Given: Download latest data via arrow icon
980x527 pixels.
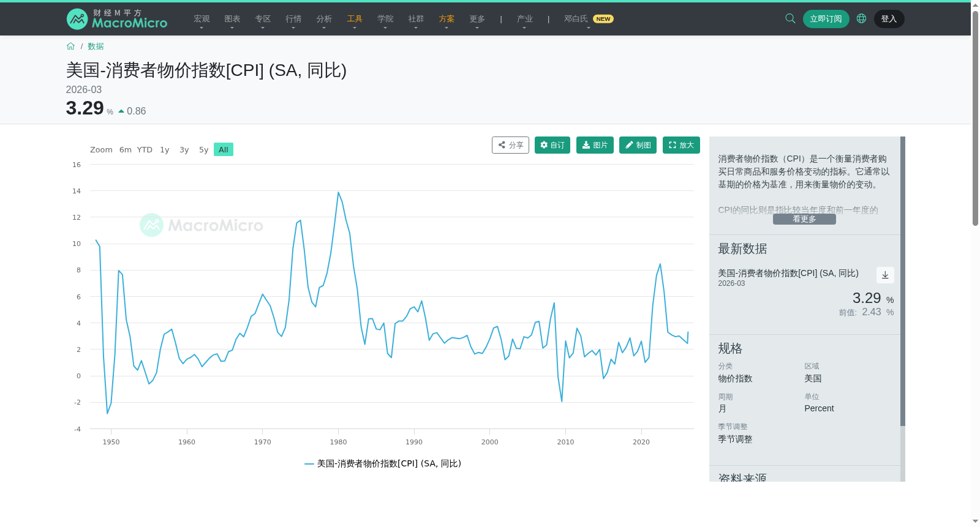Looking at the screenshot, I should (x=885, y=275).
